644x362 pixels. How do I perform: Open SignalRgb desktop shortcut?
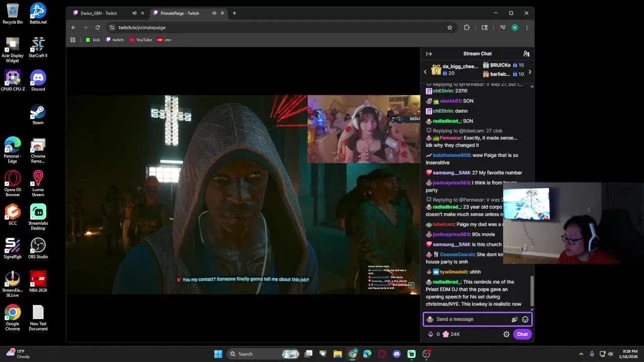tap(13, 248)
